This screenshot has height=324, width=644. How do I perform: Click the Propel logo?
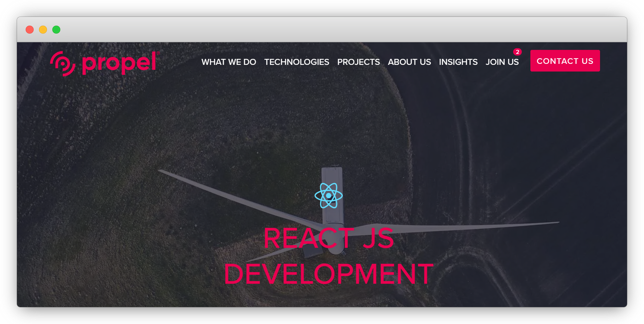pos(105,63)
